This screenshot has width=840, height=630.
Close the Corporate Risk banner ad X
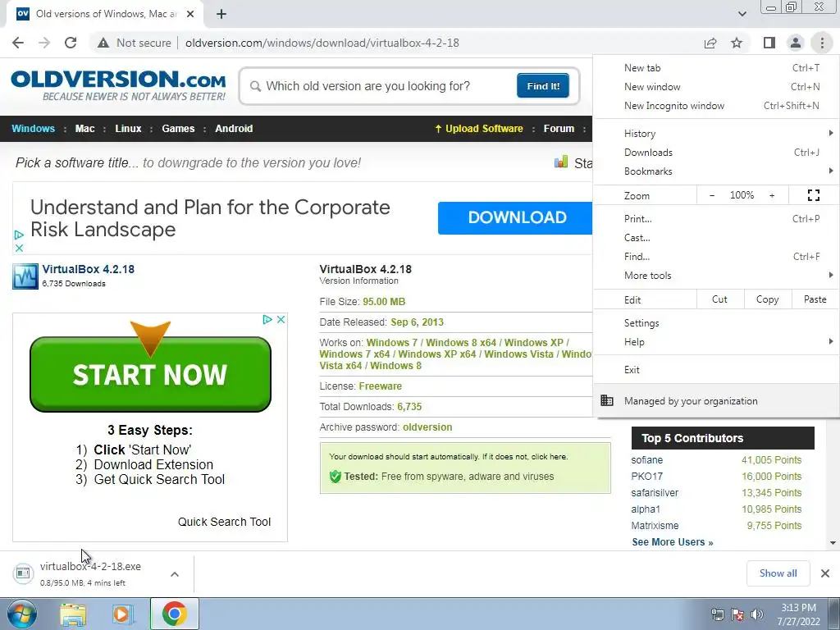point(19,248)
